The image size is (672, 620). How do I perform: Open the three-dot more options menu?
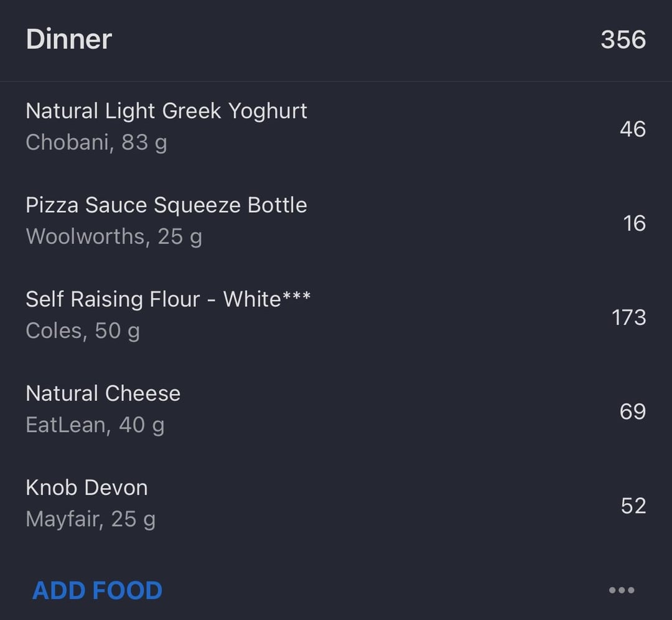click(622, 590)
